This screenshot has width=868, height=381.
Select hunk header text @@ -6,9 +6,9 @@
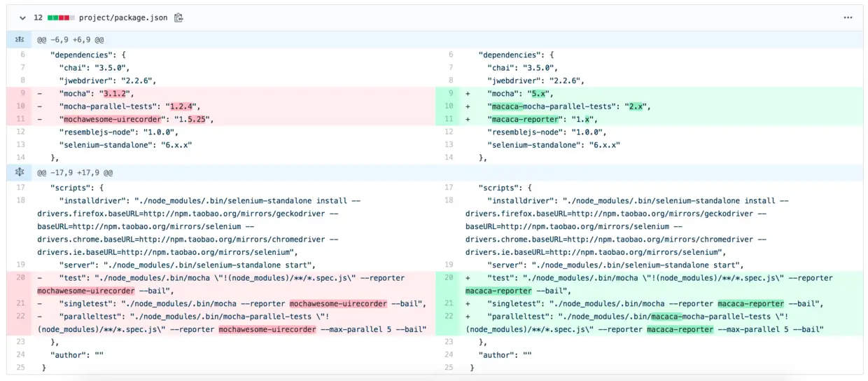(x=71, y=41)
